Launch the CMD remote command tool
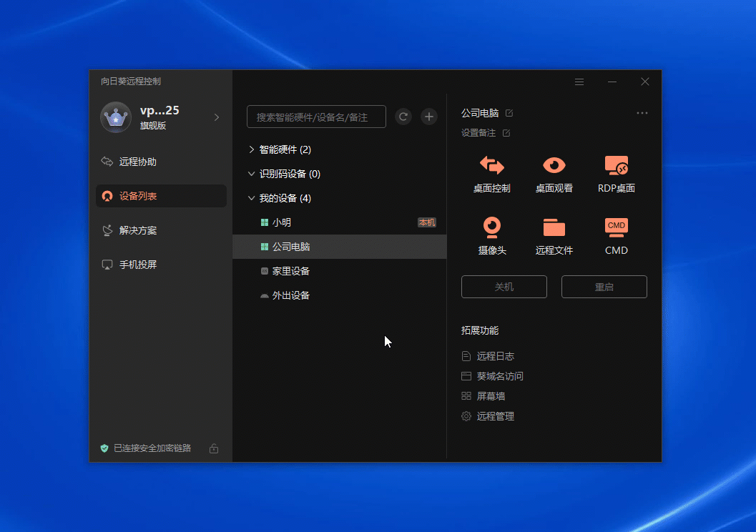Screen dimensions: 756x532 click(x=616, y=236)
